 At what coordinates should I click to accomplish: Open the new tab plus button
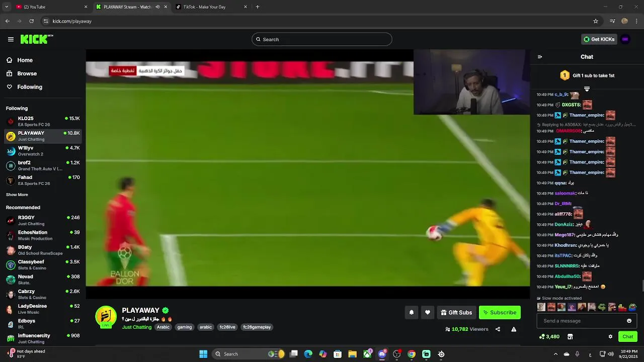(x=258, y=7)
